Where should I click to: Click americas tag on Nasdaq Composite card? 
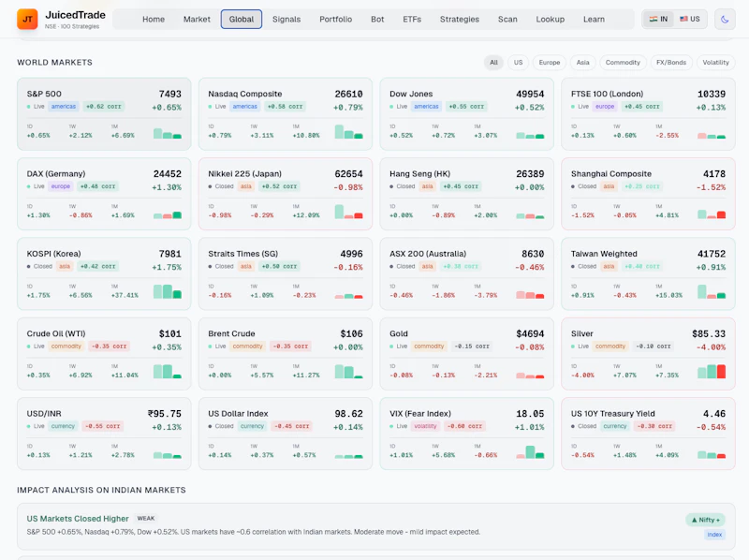245,107
